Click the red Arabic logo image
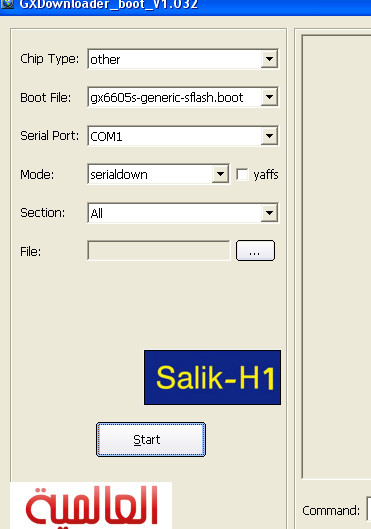 [x=91, y=505]
